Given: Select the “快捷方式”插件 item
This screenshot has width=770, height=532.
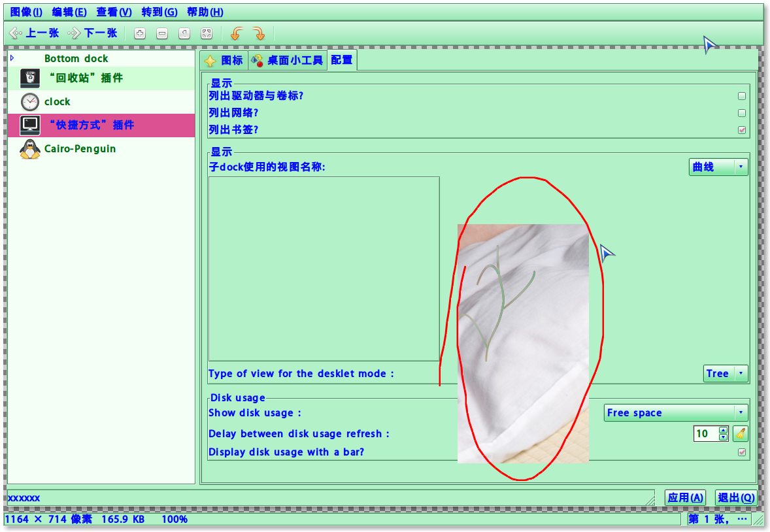Looking at the screenshot, I should tap(101, 125).
